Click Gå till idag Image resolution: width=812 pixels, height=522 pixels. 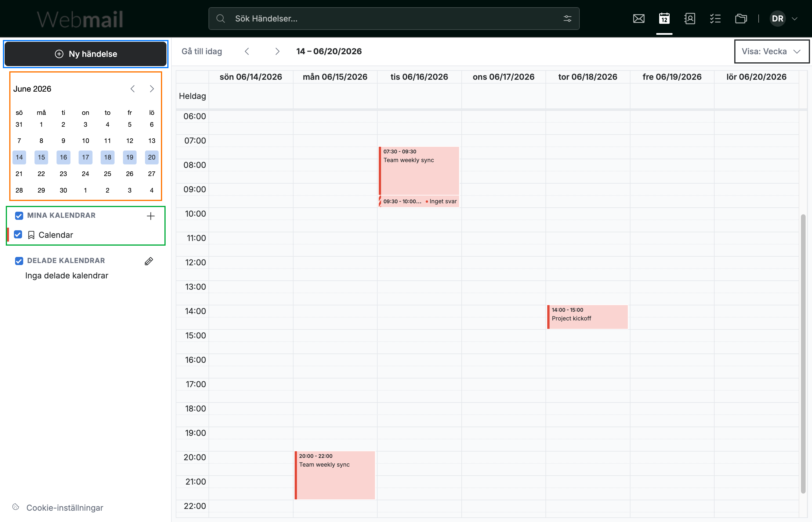(202, 51)
